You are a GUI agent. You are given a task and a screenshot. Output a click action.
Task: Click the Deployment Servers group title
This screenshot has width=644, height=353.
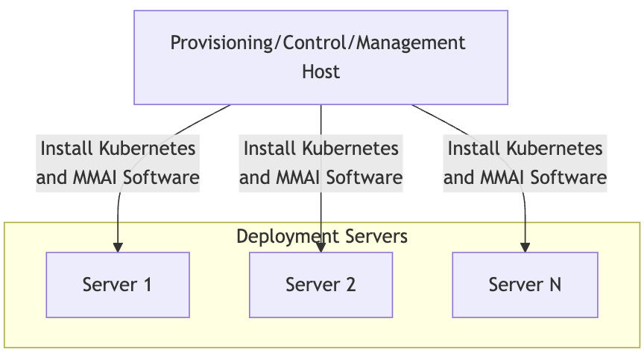[321, 237]
